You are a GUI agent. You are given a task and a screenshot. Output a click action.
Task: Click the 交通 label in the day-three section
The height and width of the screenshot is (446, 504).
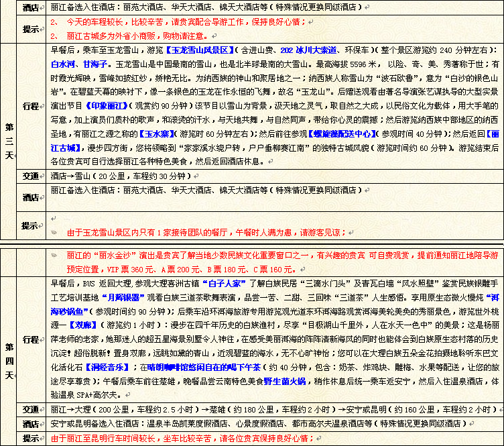tap(31, 176)
